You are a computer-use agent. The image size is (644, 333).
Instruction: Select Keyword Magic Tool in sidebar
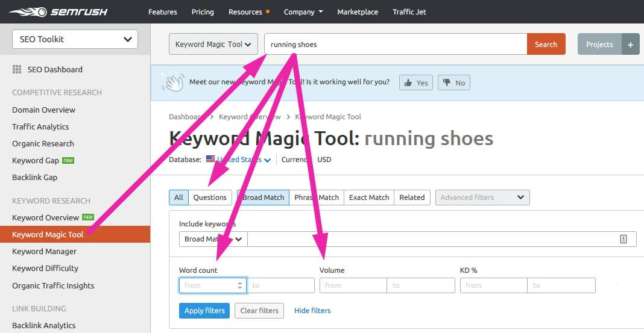click(x=75, y=234)
